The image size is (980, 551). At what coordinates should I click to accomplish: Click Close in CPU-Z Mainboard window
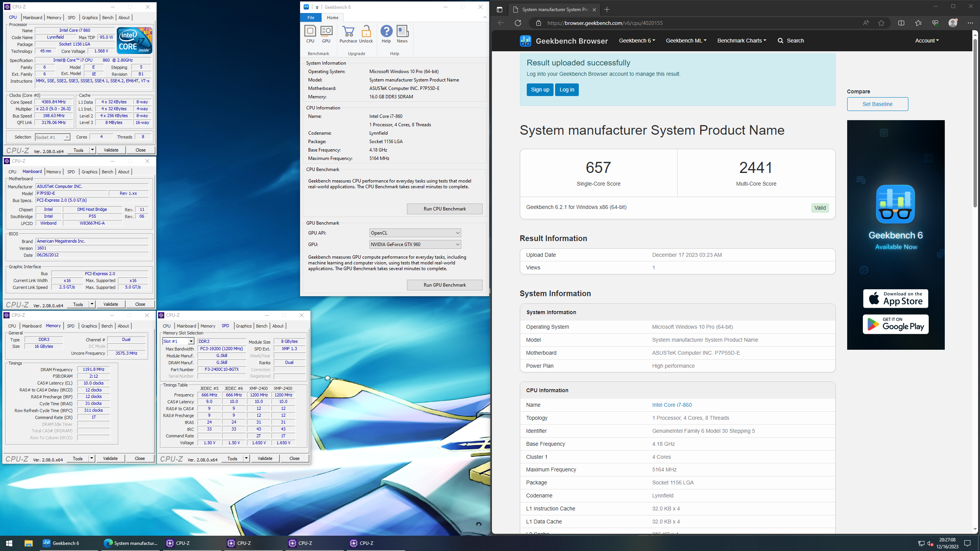140,304
